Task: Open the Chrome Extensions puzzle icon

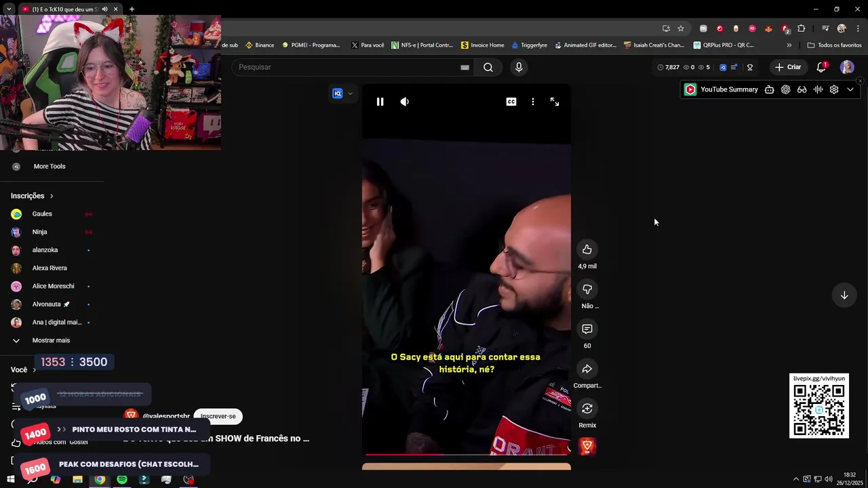Action: click(802, 28)
